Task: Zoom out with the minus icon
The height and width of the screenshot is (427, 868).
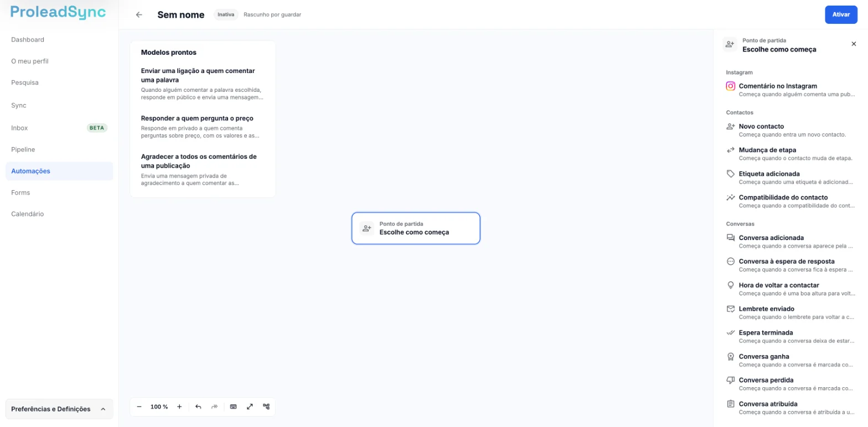Action: tap(139, 407)
